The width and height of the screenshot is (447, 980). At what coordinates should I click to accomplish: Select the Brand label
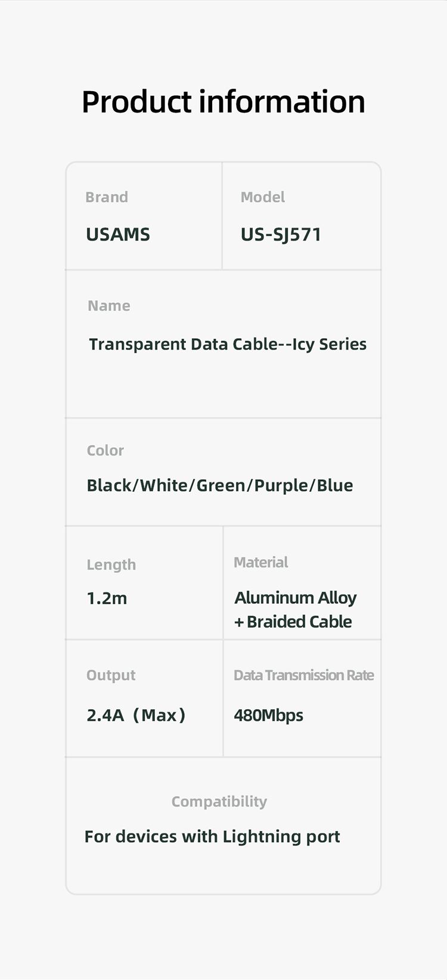[107, 197]
